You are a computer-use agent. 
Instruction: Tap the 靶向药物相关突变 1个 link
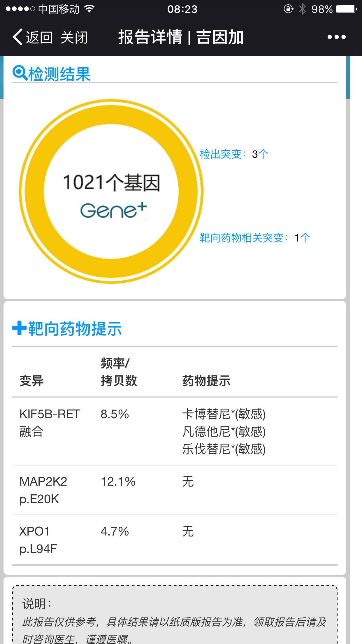pos(255,238)
